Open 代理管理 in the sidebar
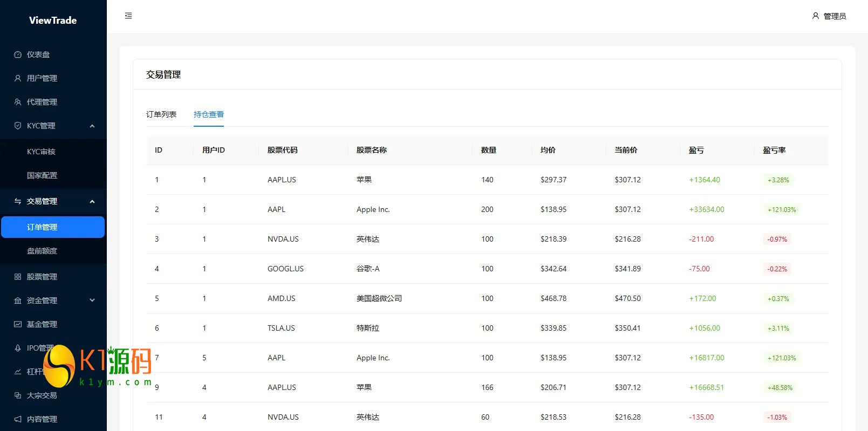 point(53,102)
